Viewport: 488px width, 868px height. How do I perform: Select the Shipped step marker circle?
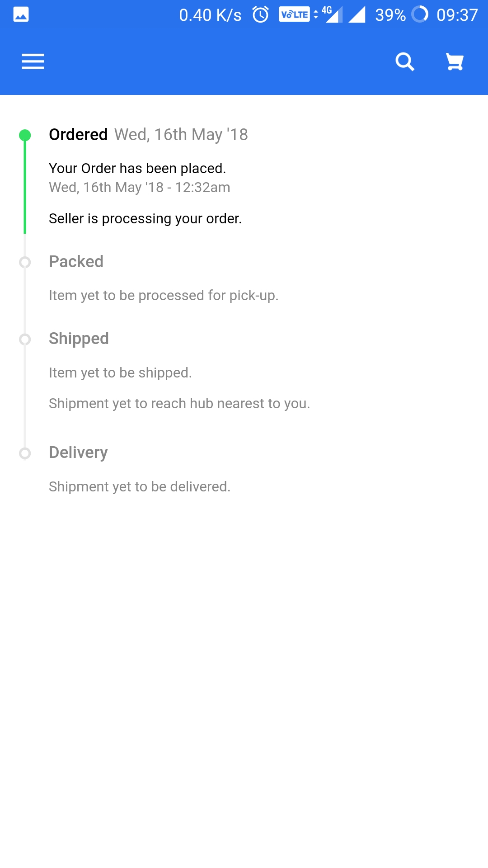25,339
